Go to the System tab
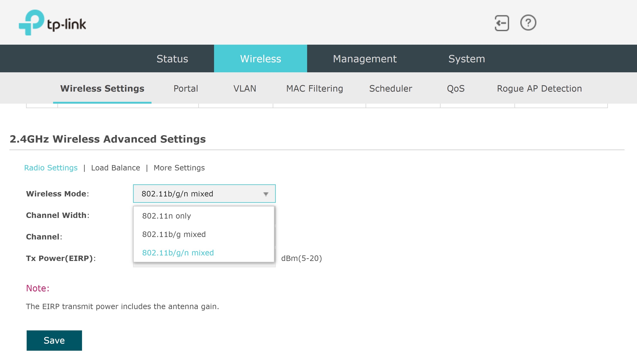This screenshot has width=637, height=364. click(466, 59)
